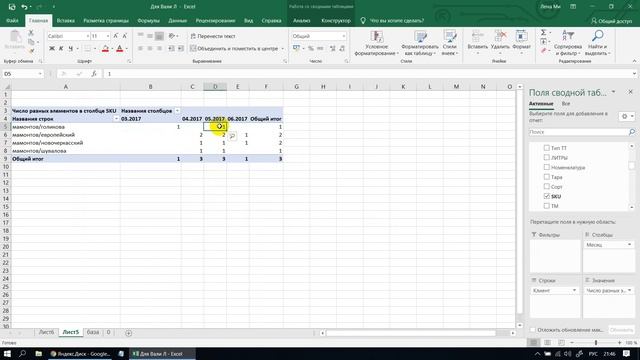Open the Месяц field dropdown in Columns area
Image resolution: width=640 pixels, height=360 pixels.
(x=629, y=244)
